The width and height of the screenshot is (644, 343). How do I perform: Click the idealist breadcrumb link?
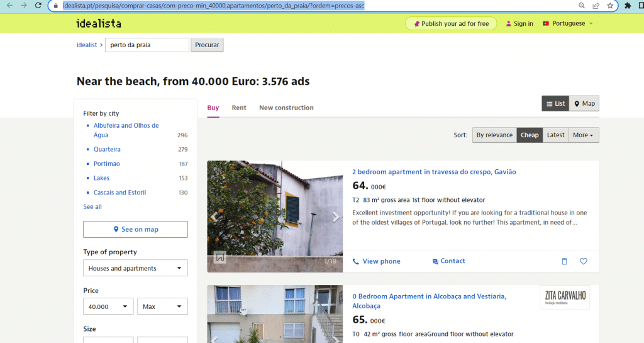(87, 45)
